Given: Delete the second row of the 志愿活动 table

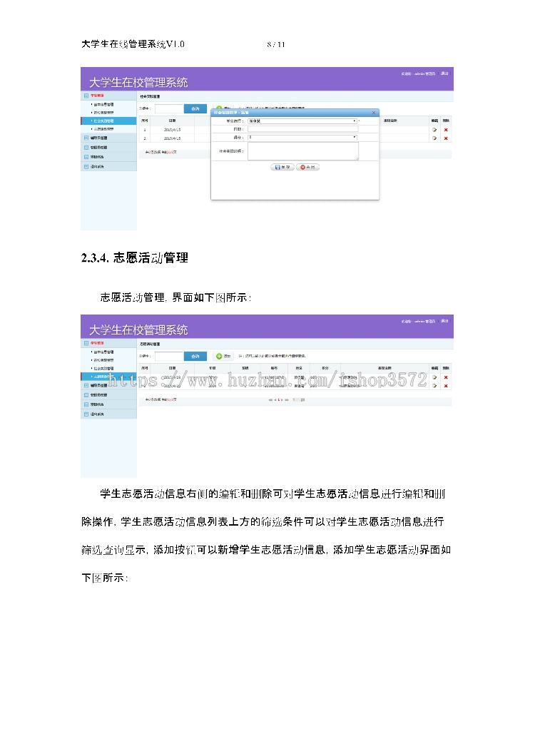Looking at the screenshot, I should click(446, 386).
